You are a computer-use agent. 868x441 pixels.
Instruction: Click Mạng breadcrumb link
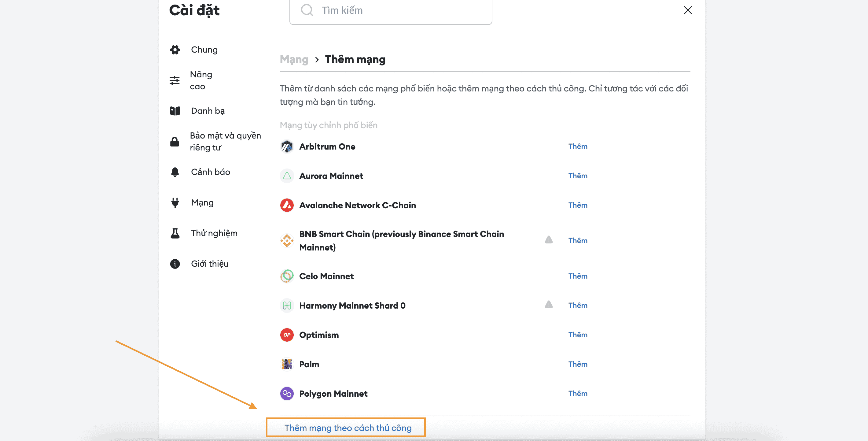(x=294, y=59)
